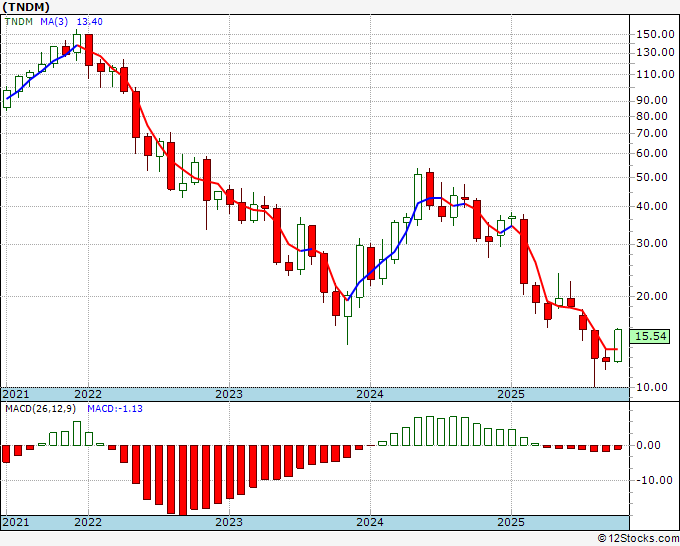
Task: Click the MA(3) indicator label
Action: pyautogui.click(x=54, y=22)
